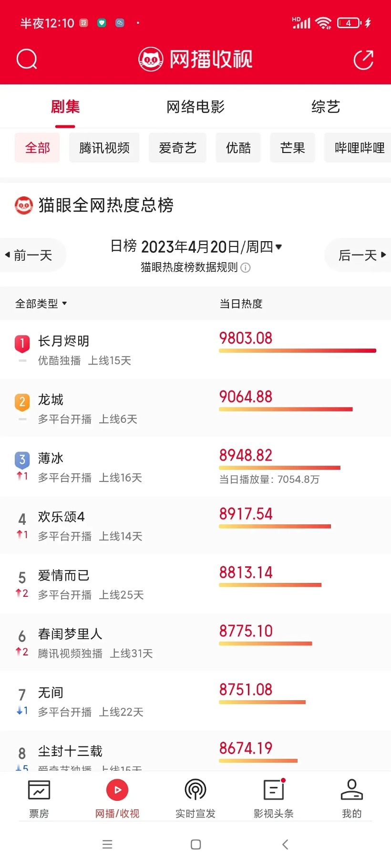This screenshot has width=391, height=868.
Task: Open the 票房 box office tab icon
Action: pos(39,791)
